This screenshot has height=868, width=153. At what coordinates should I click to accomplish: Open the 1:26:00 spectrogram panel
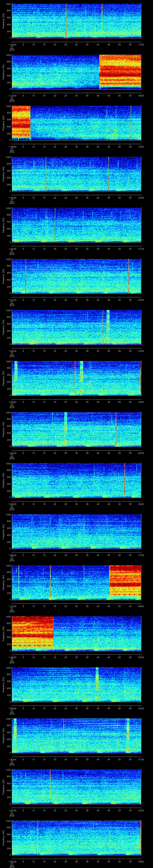coord(77,531)
